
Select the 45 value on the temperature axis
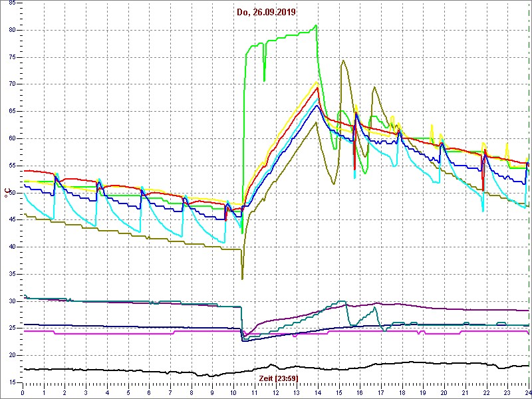click(x=11, y=220)
